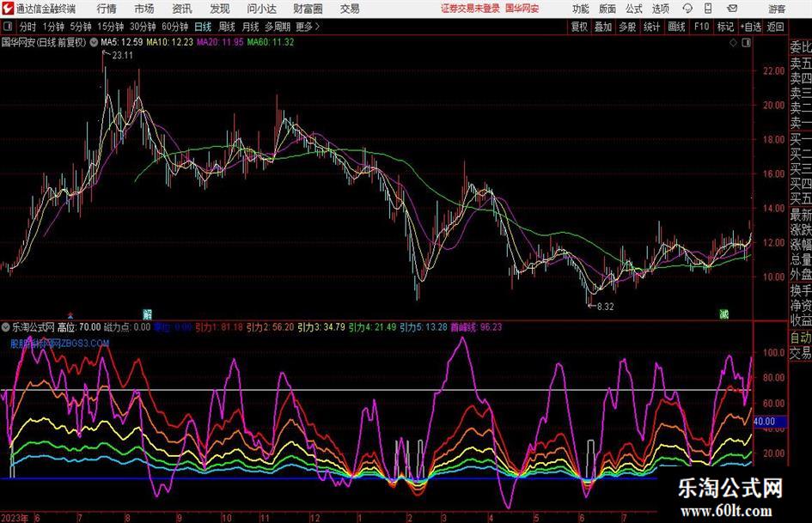Click the 叠加 overlay button
Viewport: 812px width, 523px height.
click(x=603, y=27)
